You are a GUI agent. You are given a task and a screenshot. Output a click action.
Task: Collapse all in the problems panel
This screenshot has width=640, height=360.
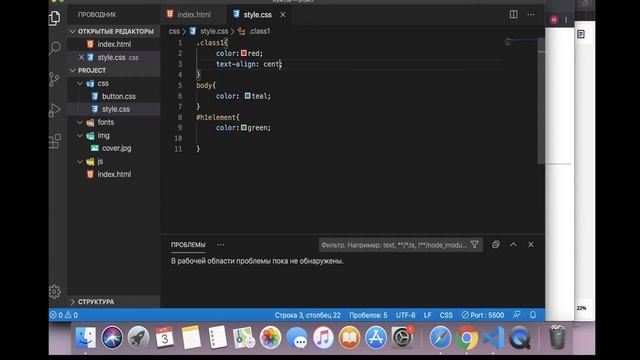tap(496, 244)
